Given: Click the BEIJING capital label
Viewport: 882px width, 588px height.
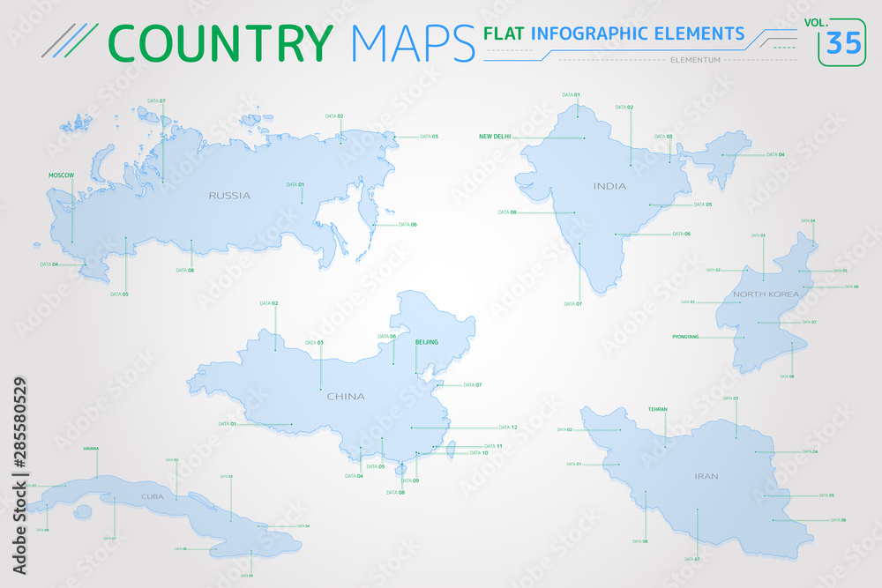Looking at the screenshot, I should click(x=426, y=342).
